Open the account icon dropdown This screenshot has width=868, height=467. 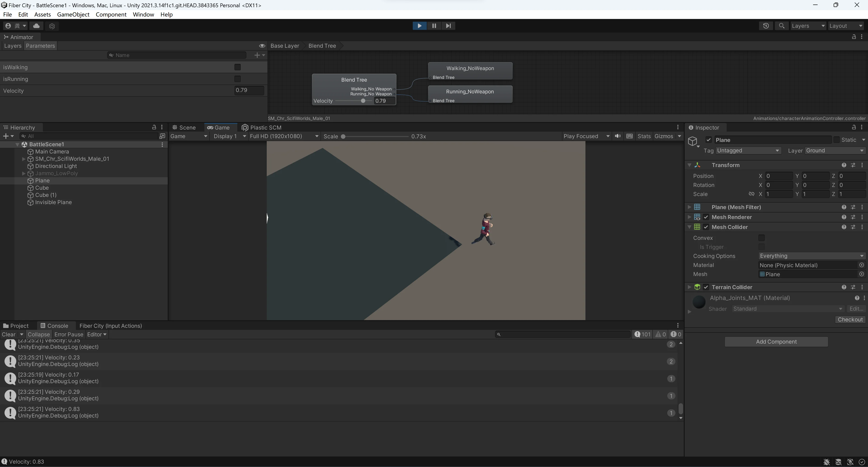click(x=16, y=26)
